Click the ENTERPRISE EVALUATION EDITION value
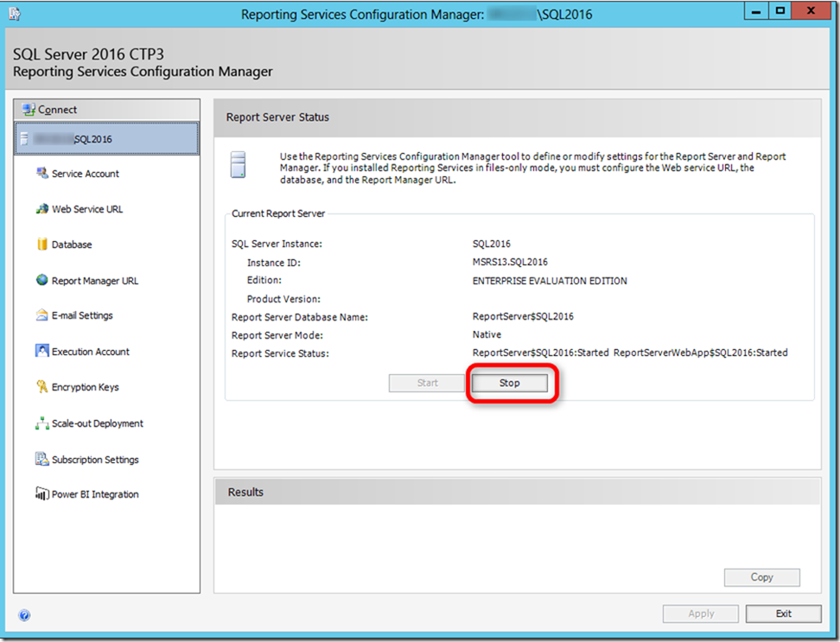The width and height of the screenshot is (840, 642). (x=550, y=281)
